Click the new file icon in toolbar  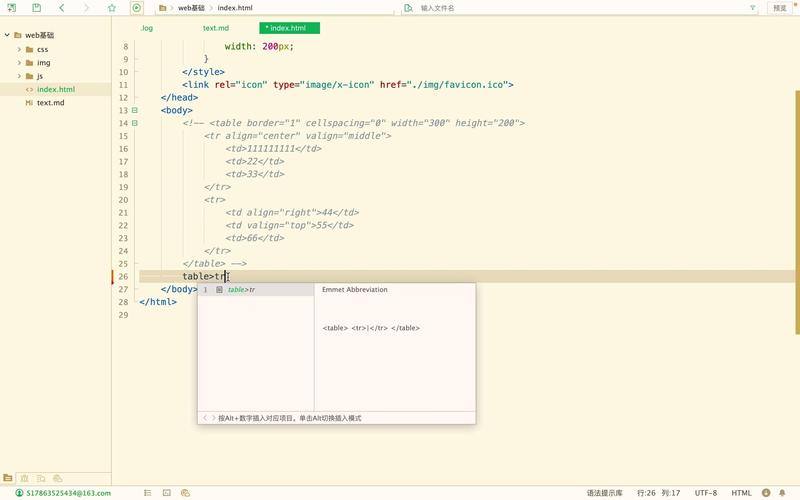[11, 8]
